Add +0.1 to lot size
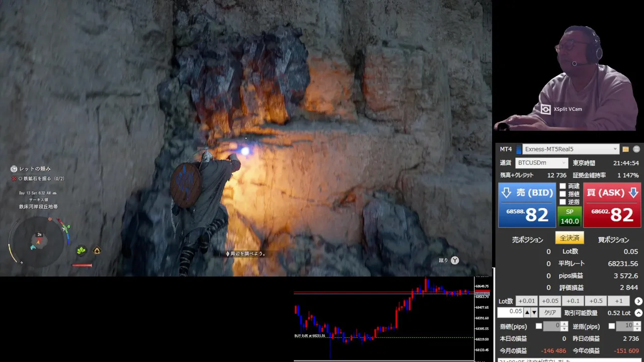The height and width of the screenshot is (362, 644). [x=573, y=301]
